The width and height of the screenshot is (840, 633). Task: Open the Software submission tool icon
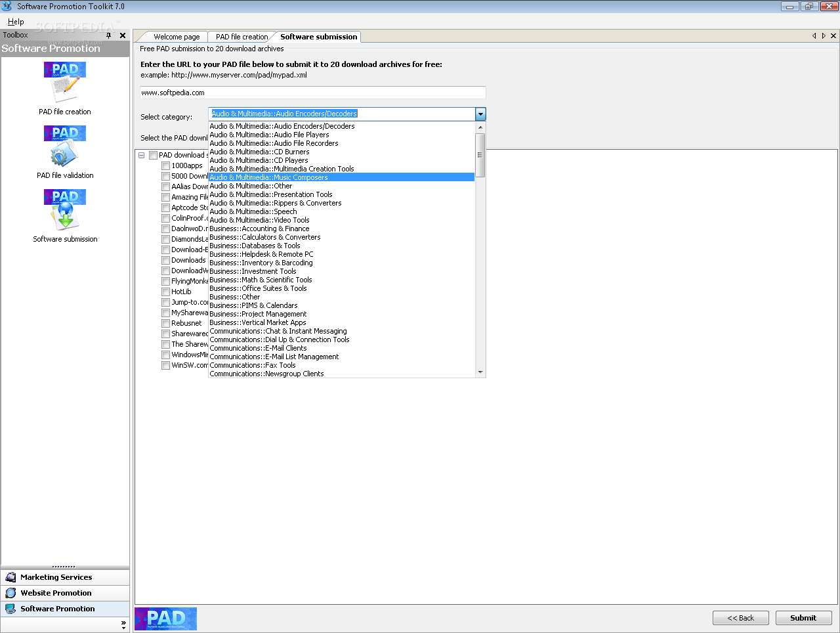[x=65, y=209]
